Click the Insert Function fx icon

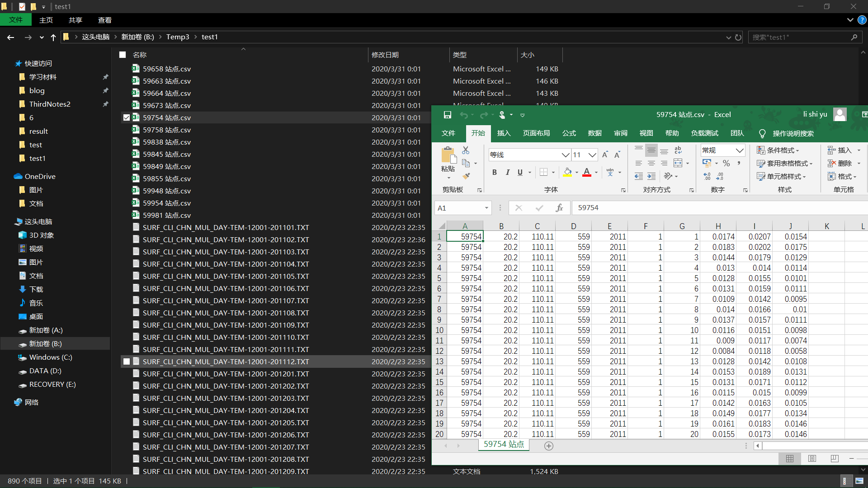point(560,208)
